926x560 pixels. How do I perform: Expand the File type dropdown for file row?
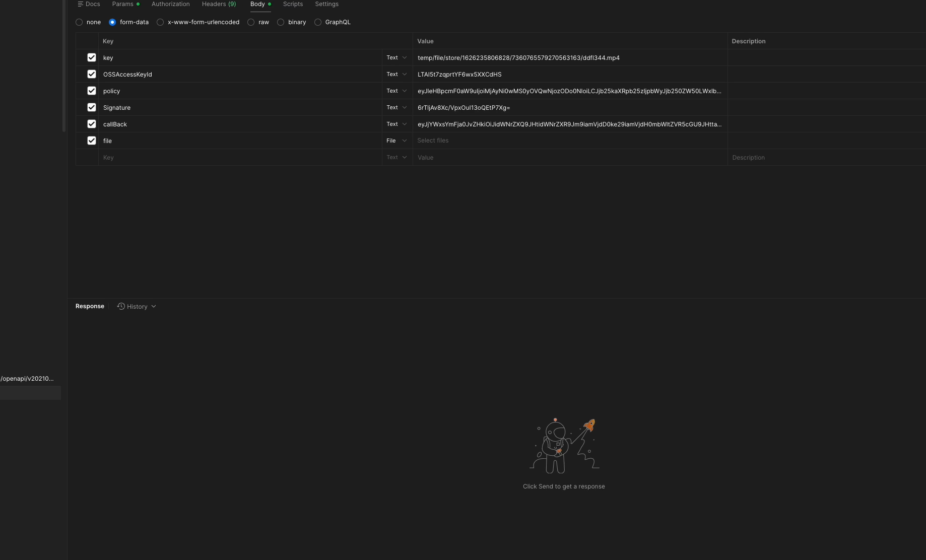pyautogui.click(x=396, y=141)
